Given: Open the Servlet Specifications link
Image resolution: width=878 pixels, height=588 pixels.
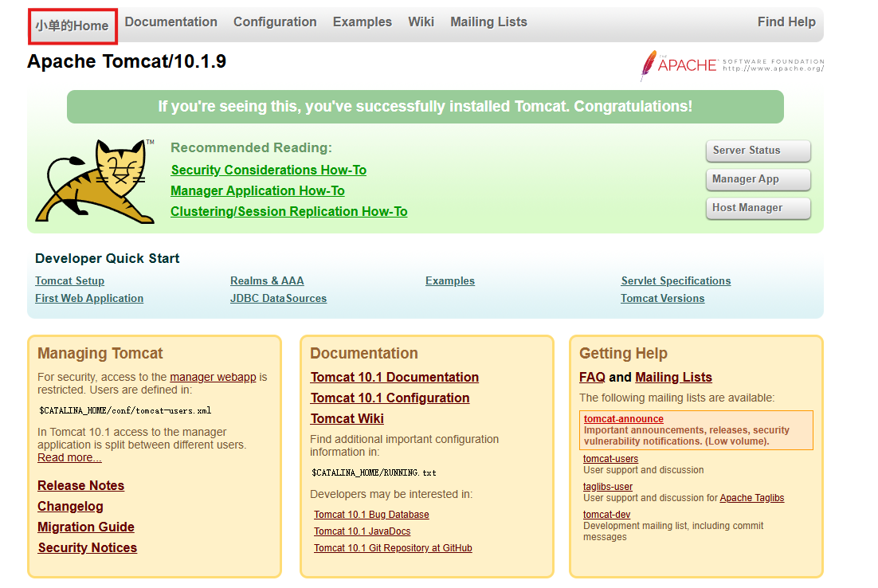Looking at the screenshot, I should tap(675, 281).
